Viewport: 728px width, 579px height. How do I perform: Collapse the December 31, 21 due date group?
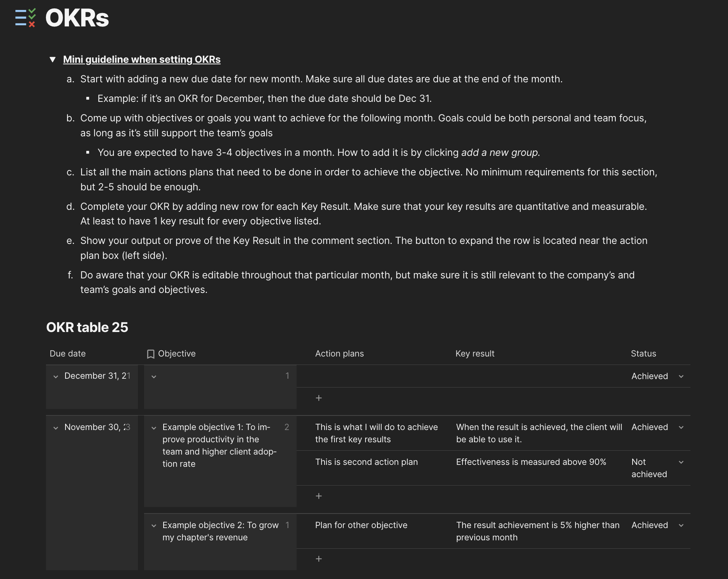pos(56,376)
